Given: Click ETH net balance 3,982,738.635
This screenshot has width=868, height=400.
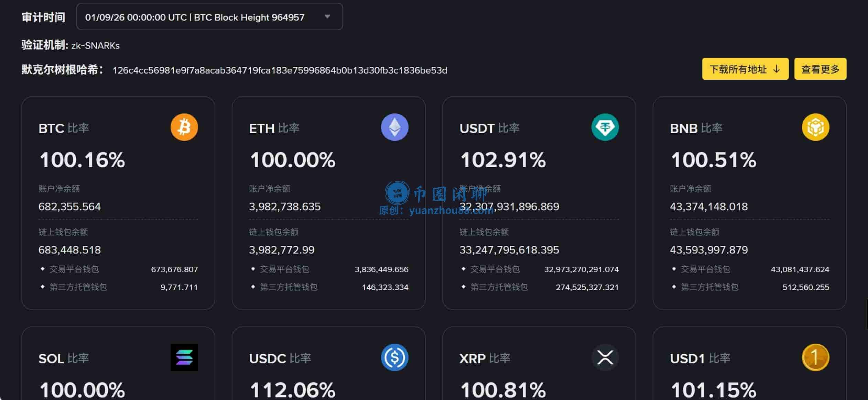Looking at the screenshot, I should point(285,207).
